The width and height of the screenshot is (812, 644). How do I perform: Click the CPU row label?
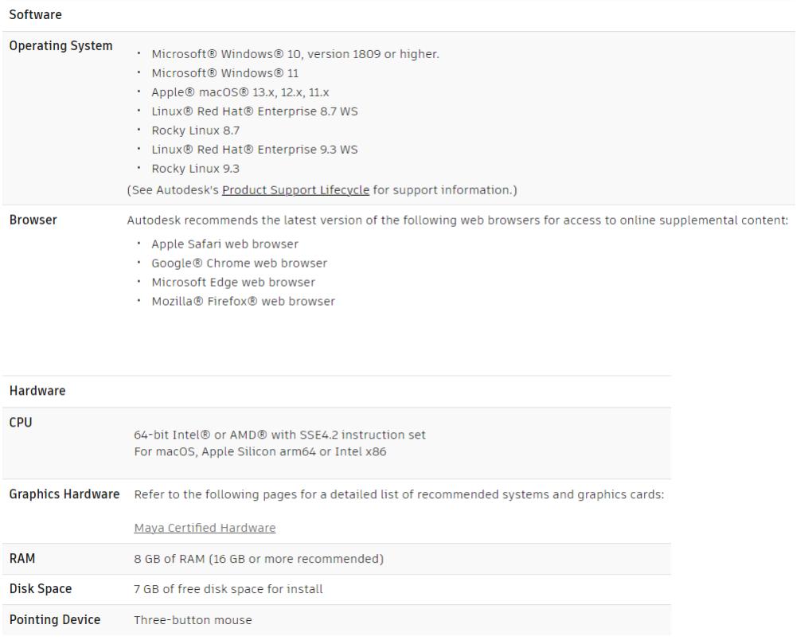21,423
